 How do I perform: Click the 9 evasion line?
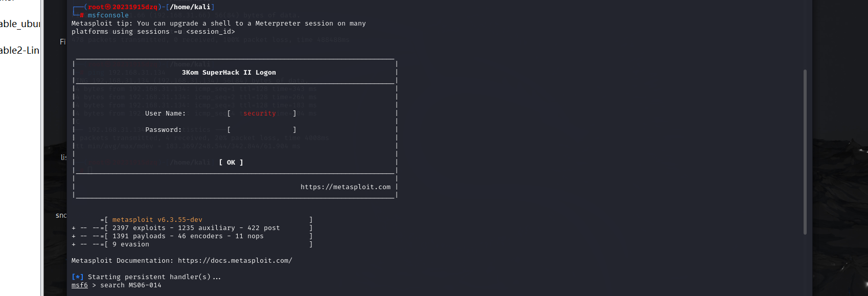[130, 244]
